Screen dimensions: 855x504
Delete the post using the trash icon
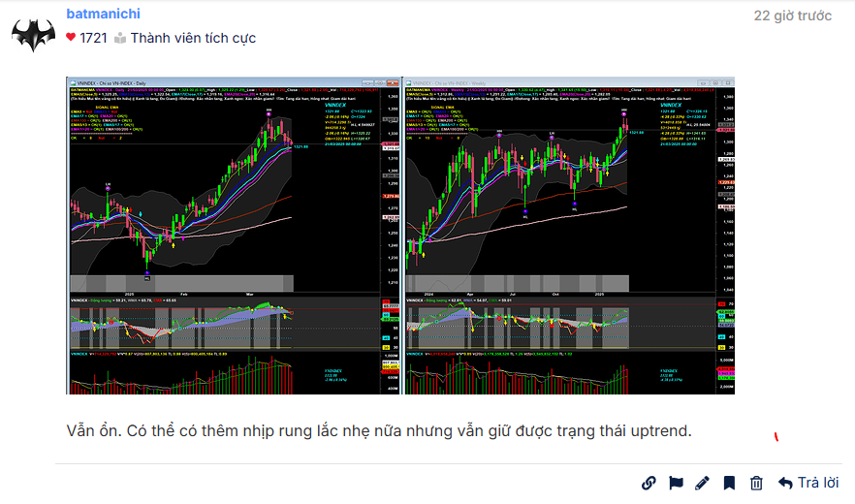click(756, 483)
